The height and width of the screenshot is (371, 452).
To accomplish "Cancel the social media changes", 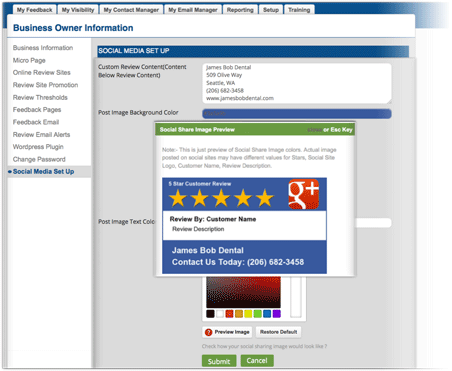I will pos(257,361).
